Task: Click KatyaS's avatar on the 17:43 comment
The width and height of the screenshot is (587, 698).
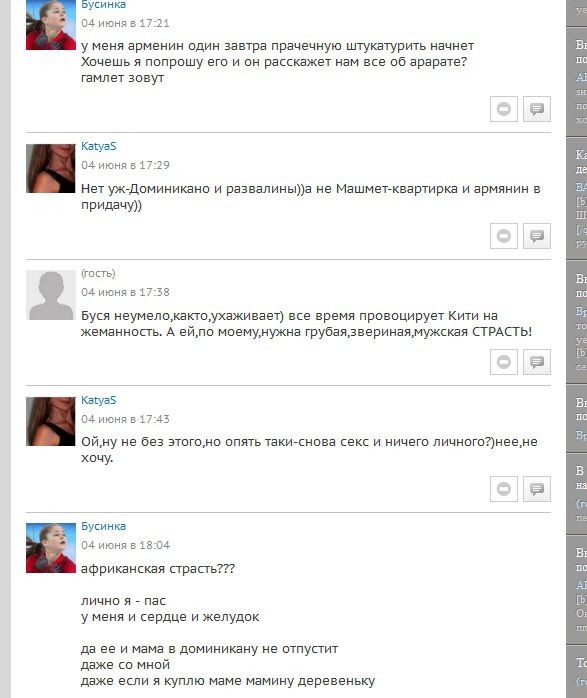Action: click(x=51, y=422)
